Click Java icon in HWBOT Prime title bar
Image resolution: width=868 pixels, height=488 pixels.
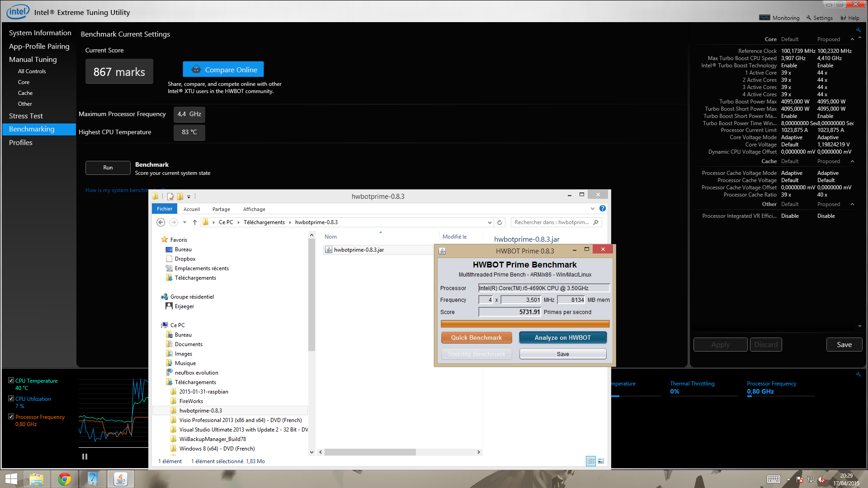click(442, 251)
